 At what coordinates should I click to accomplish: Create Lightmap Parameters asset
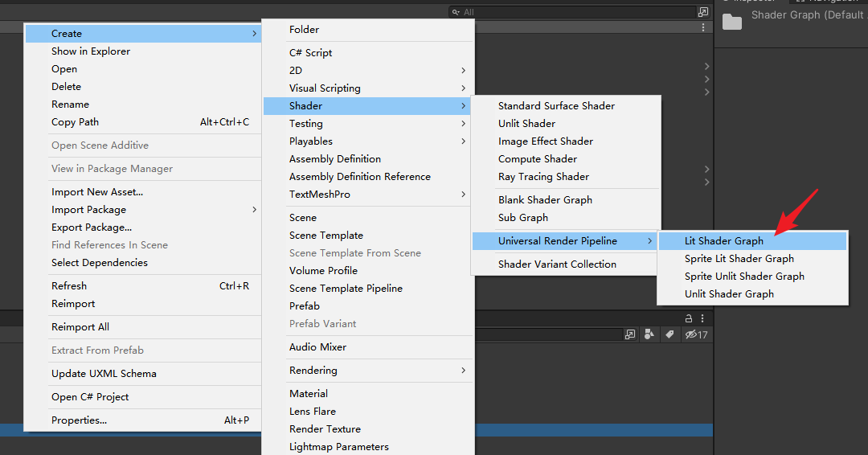(x=368, y=447)
